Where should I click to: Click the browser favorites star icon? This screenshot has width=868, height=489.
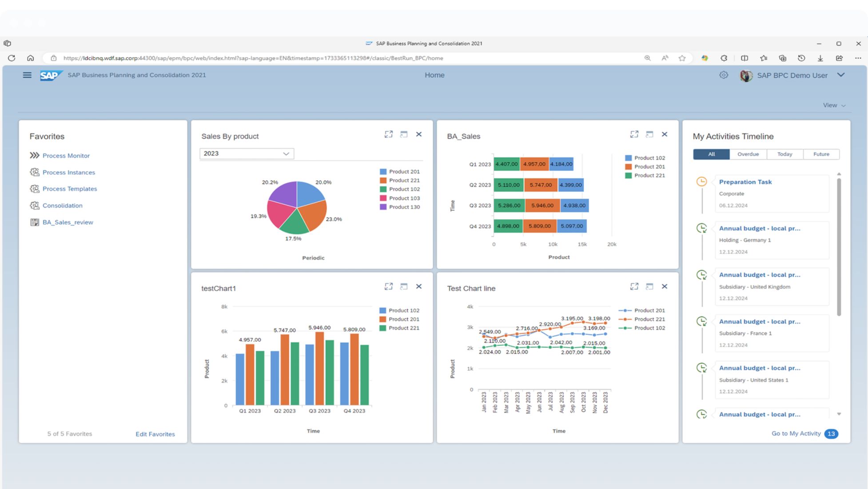(682, 58)
